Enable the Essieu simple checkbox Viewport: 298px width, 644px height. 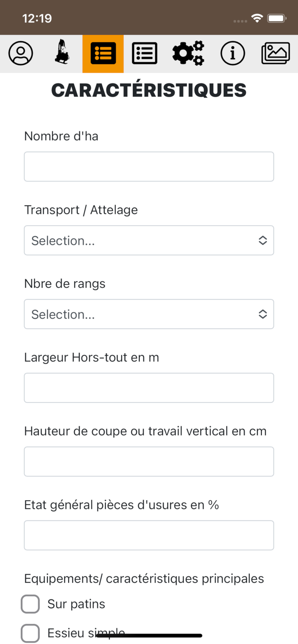tap(30, 633)
